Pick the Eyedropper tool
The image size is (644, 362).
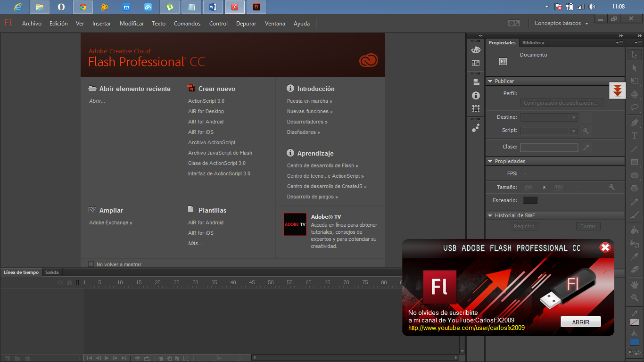click(x=635, y=256)
